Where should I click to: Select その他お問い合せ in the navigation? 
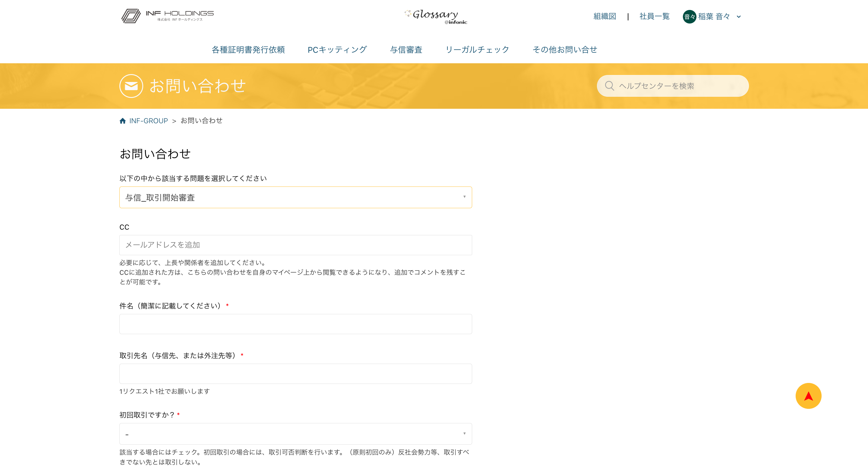[x=565, y=49]
